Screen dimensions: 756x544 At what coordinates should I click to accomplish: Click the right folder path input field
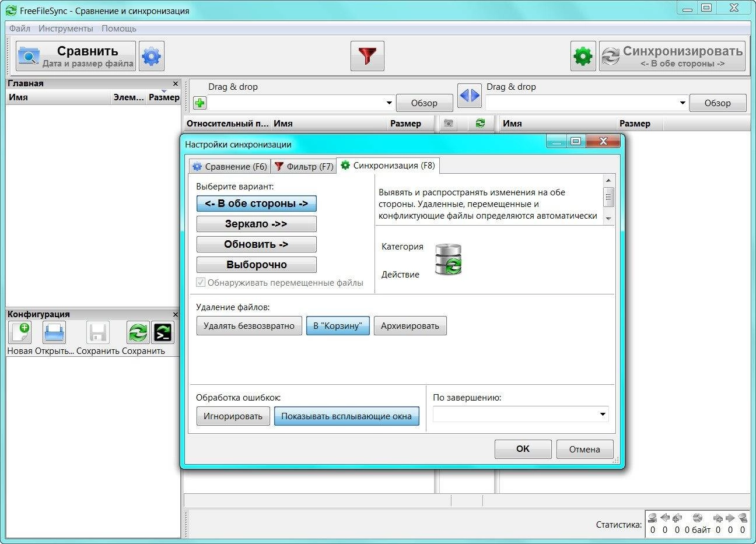click(x=582, y=103)
